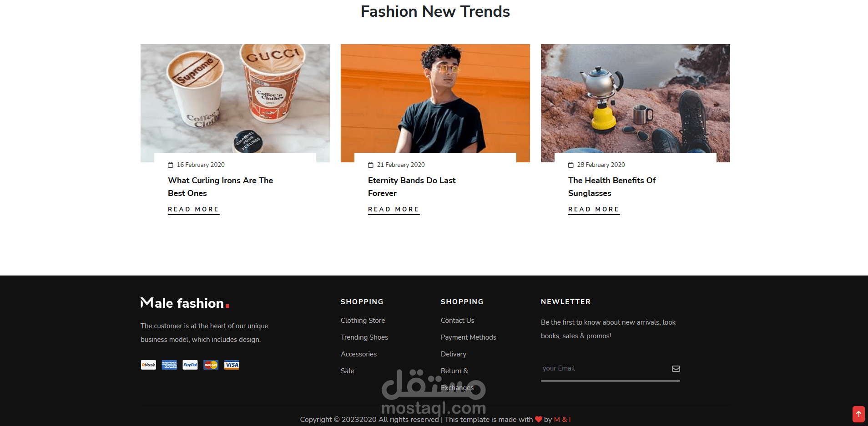Click calendar icon beside 16 February 2020
The image size is (868, 426).
tap(171, 165)
